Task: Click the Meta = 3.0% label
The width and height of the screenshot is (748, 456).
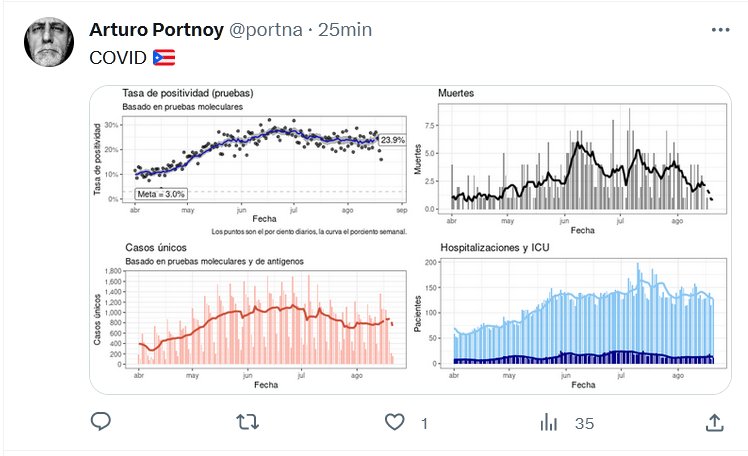Action: (162, 193)
